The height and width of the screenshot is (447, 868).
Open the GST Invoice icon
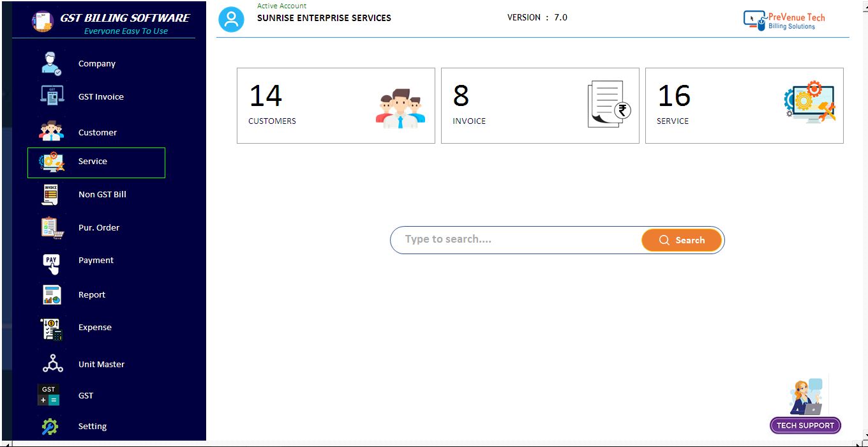(x=52, y=96)
